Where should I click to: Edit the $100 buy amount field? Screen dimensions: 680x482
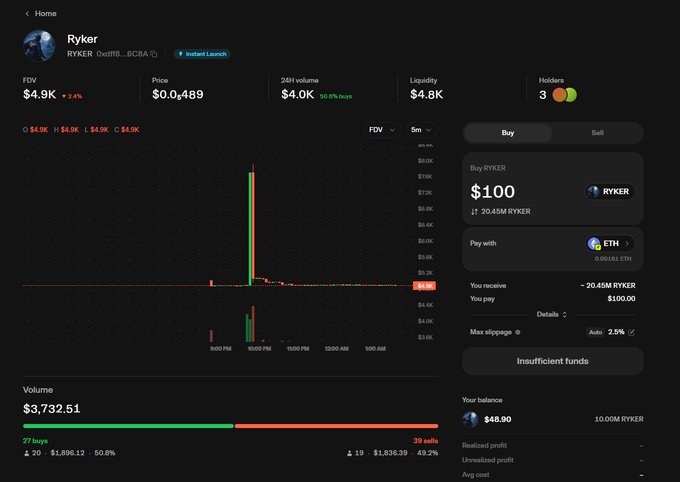tap(493, 191)
